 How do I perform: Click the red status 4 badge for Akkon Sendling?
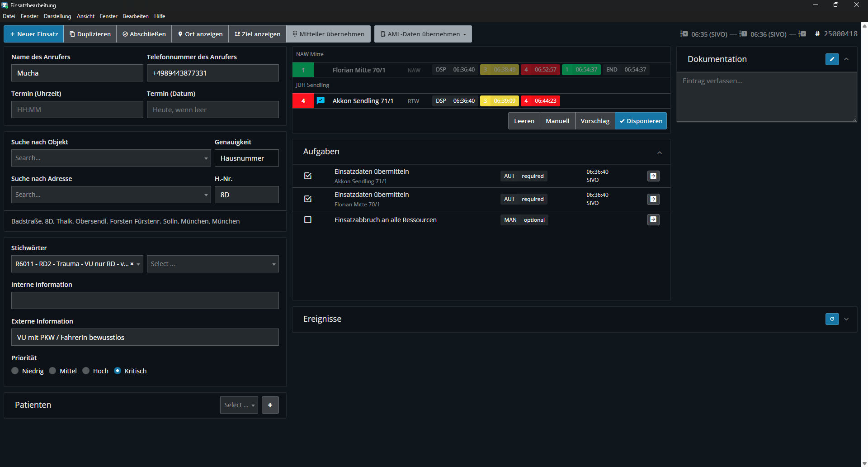coord(303,101)
